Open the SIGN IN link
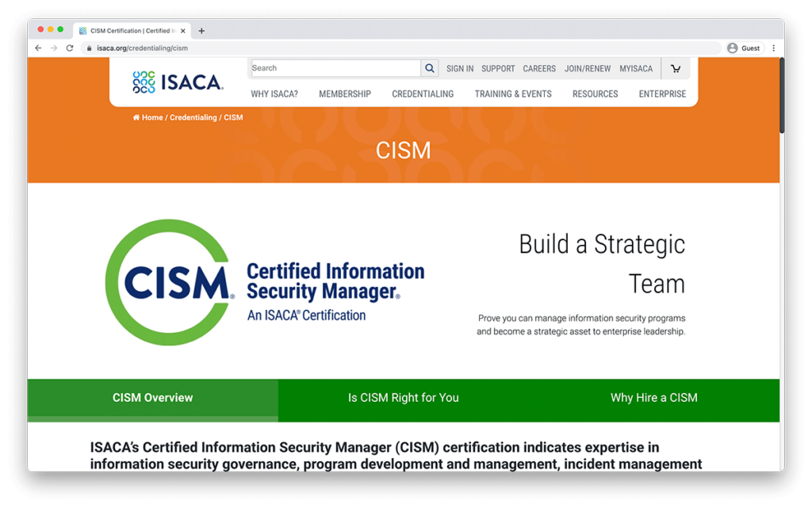 tap(460, 68)
